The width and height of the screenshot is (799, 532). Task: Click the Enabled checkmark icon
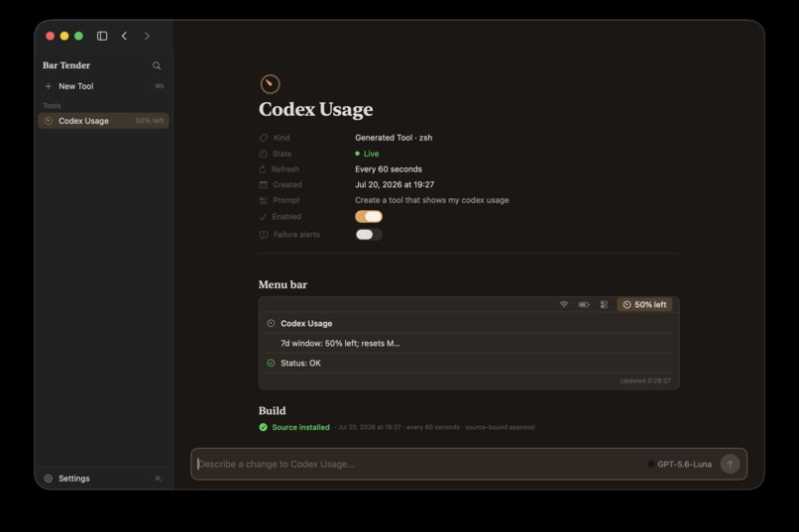(x=263, y=217)
